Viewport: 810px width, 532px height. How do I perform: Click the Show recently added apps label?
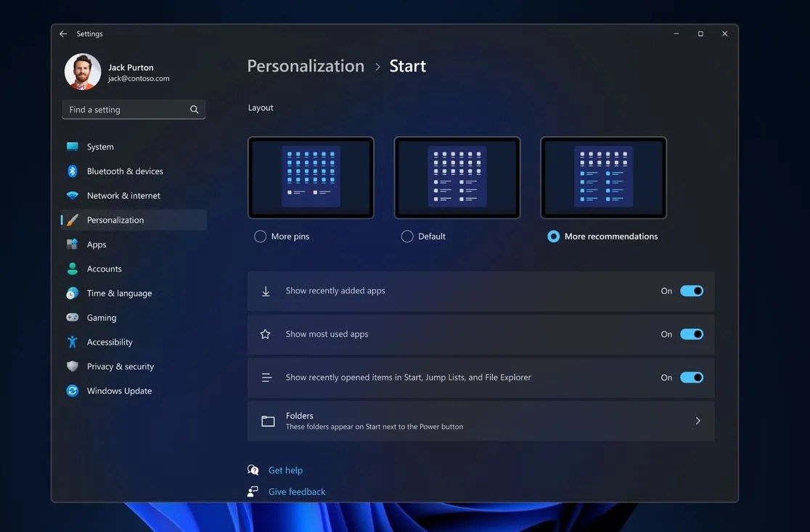click(x=335, y=291)
